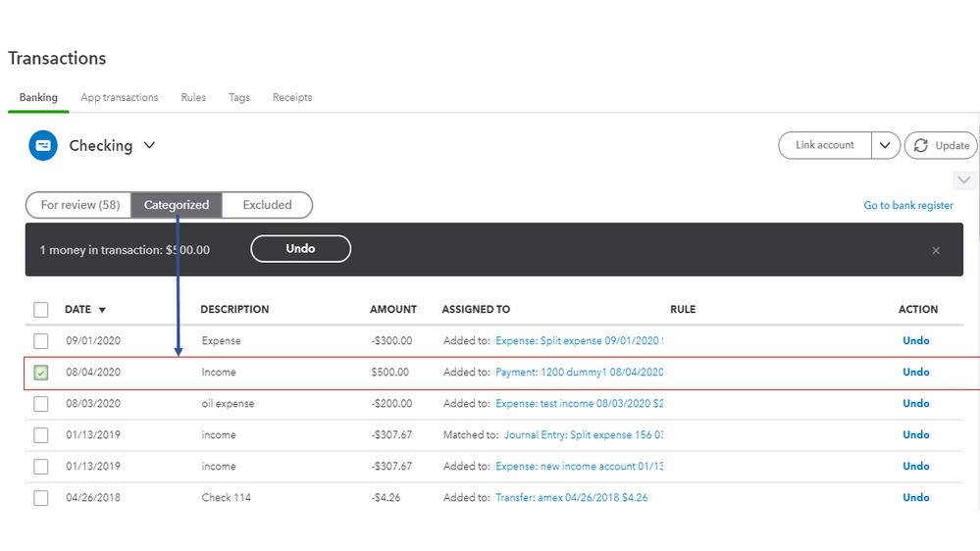Switch to For review (58) tab
This screenshot has height=551, width=980.
(x=79, y=205)
